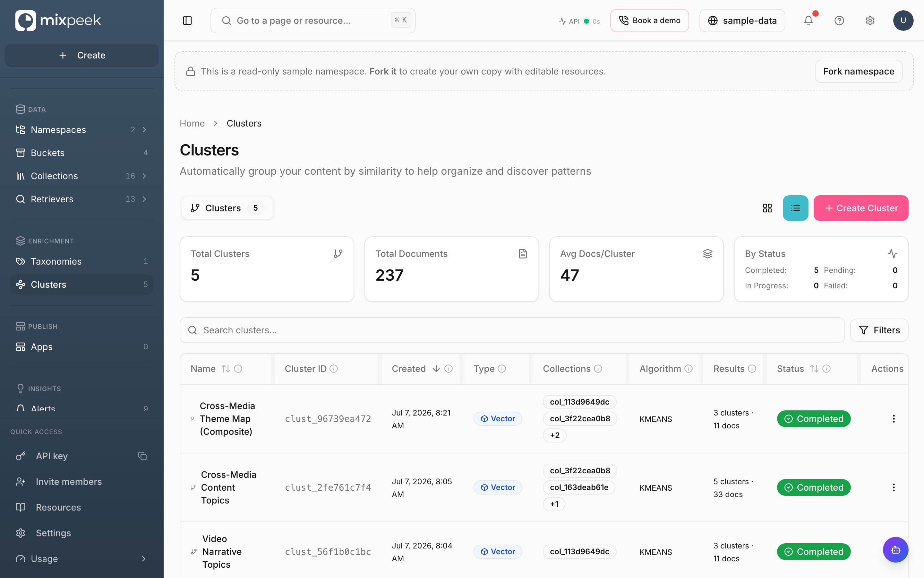The height and width of the screenshot is (578, 924).
Task: Click the Avg Docs/Cluster card
Action: tap(636, 269)
